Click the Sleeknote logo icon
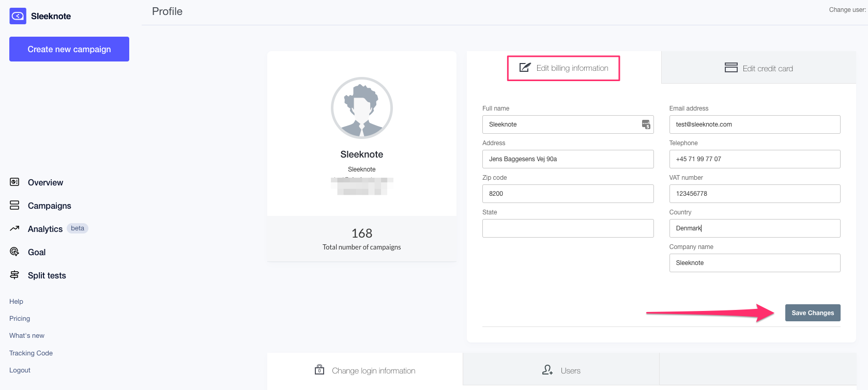This screenshot has height=390, width=868. tap(18, 16)
